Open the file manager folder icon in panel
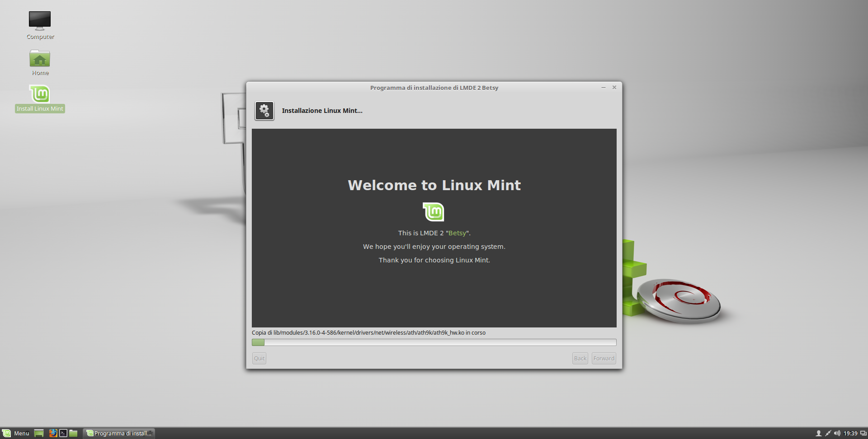This screenshot has height=439, width=868. (x=73, y=433)
